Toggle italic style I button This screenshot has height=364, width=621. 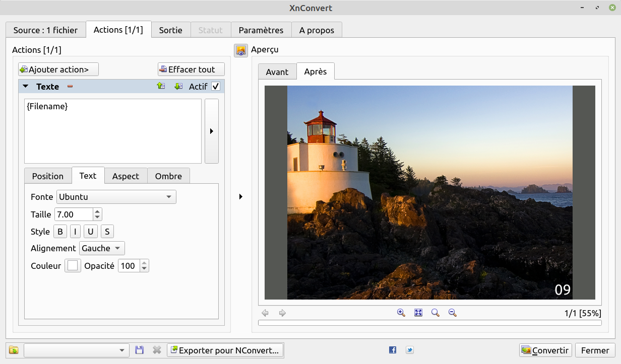75,232
